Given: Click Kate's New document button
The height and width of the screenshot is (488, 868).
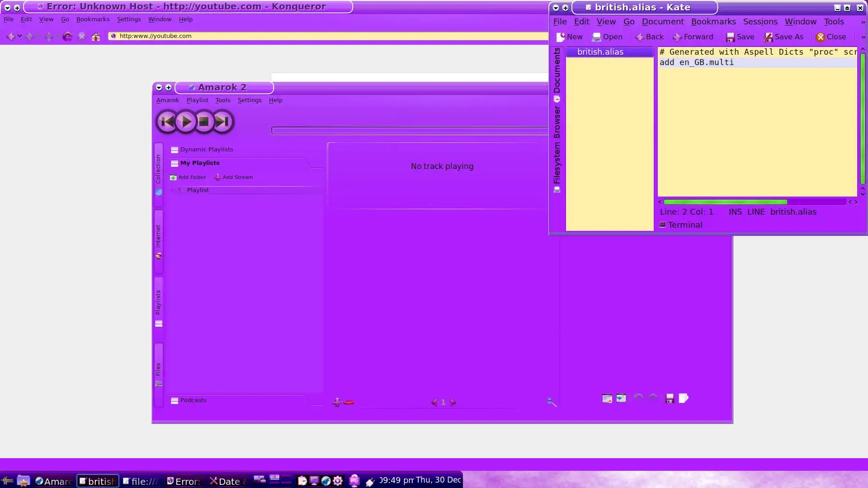Looking at the screenshot, I should pos(569,37).
